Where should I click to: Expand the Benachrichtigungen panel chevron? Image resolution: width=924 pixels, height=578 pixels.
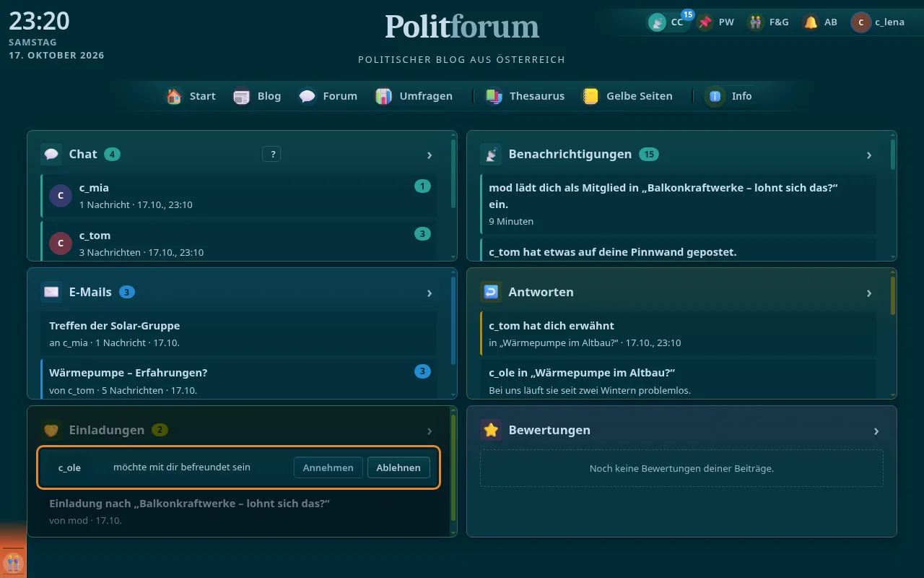click(x=869, y=155)
